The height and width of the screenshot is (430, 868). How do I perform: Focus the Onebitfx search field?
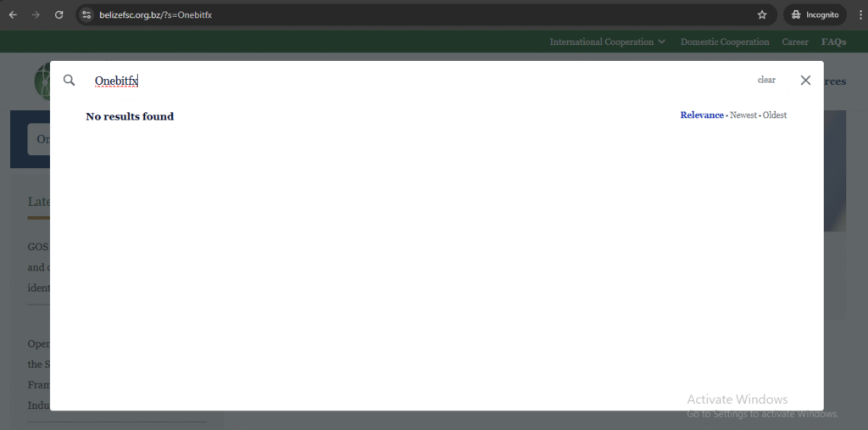click(x=420, y=81)
